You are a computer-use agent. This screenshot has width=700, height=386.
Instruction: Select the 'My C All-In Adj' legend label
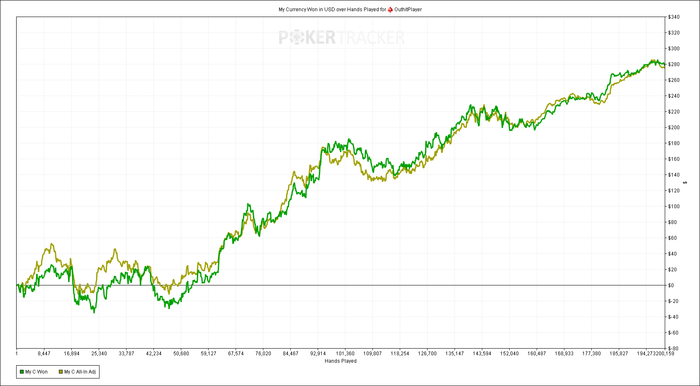(x=80, y=371)
